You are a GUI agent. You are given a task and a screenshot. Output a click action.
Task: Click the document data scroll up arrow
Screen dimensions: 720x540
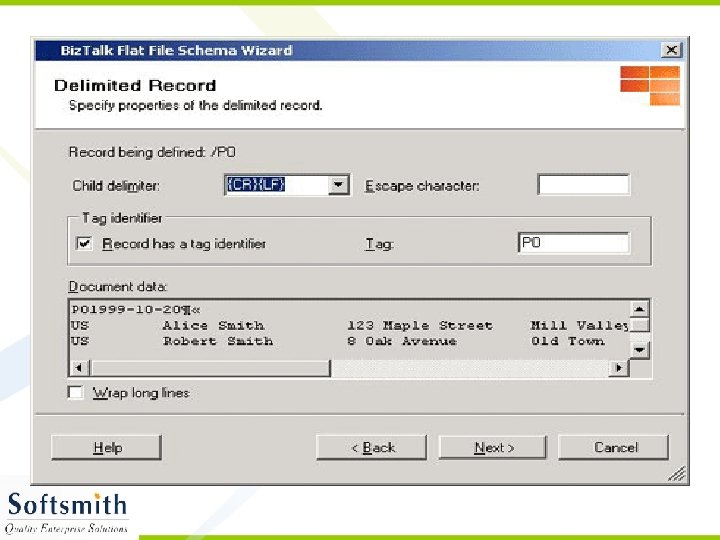pyautogui.click(x=639, y=309)
